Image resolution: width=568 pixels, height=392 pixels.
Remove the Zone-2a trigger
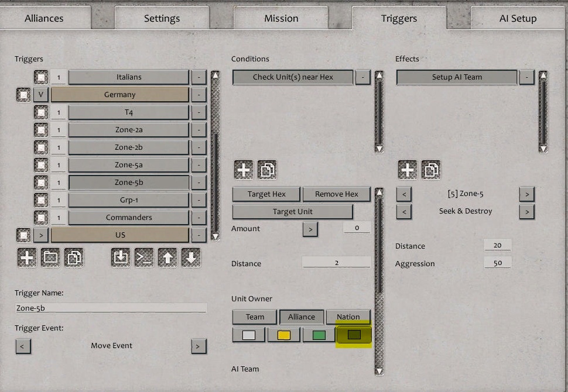(199, 130)
